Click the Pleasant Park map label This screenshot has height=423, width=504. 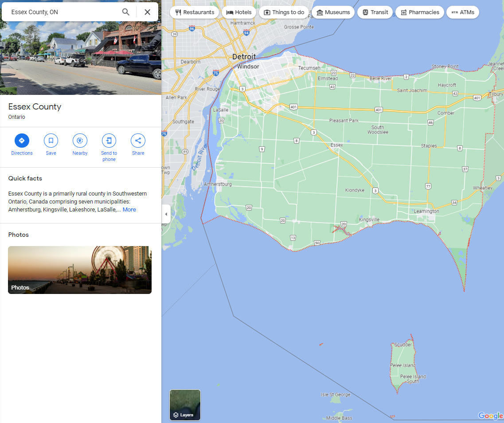click(344, 121)
